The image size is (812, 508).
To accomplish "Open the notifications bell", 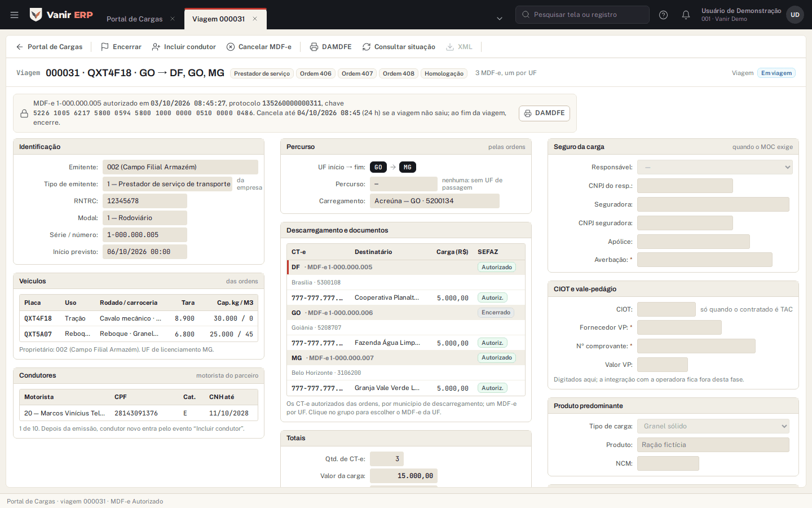I will (686, 15).
